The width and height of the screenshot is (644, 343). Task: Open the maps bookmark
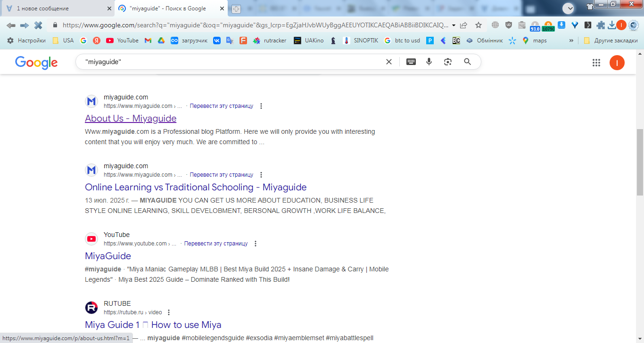click(535, 41)
